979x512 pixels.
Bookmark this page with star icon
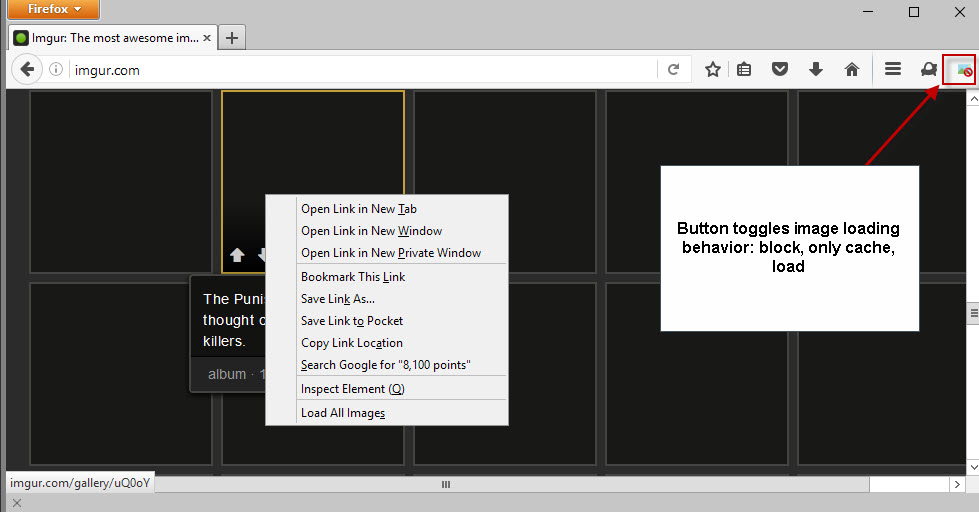(x=712, y=69)
